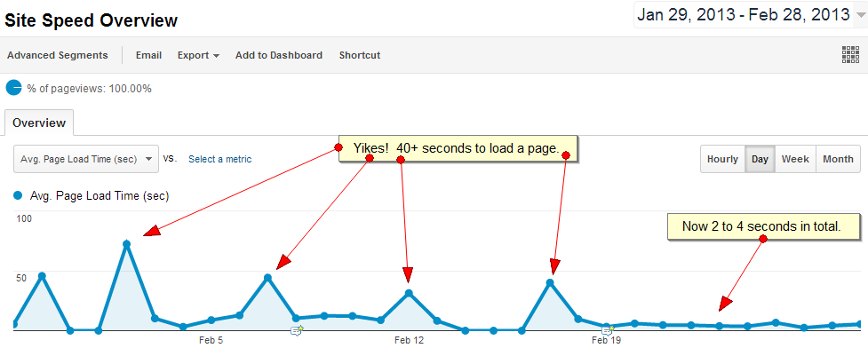Select the Overview tab
The width and height of the screenshot is (868, 348).
pos(39,123)
